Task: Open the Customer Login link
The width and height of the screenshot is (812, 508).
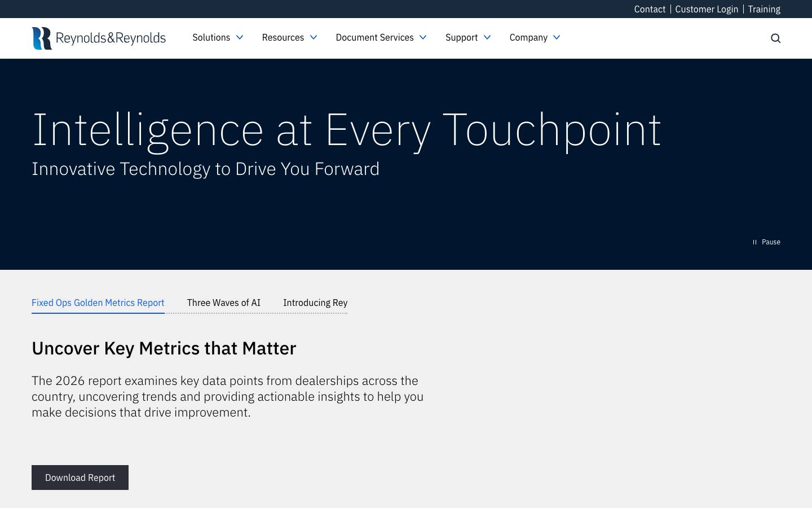Action: (x=707, y=9)
